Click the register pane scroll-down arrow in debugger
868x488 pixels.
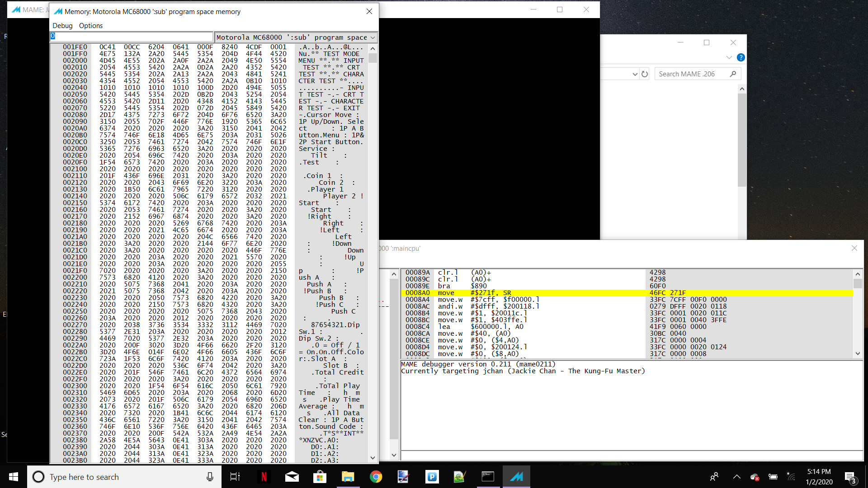[394, 455]
